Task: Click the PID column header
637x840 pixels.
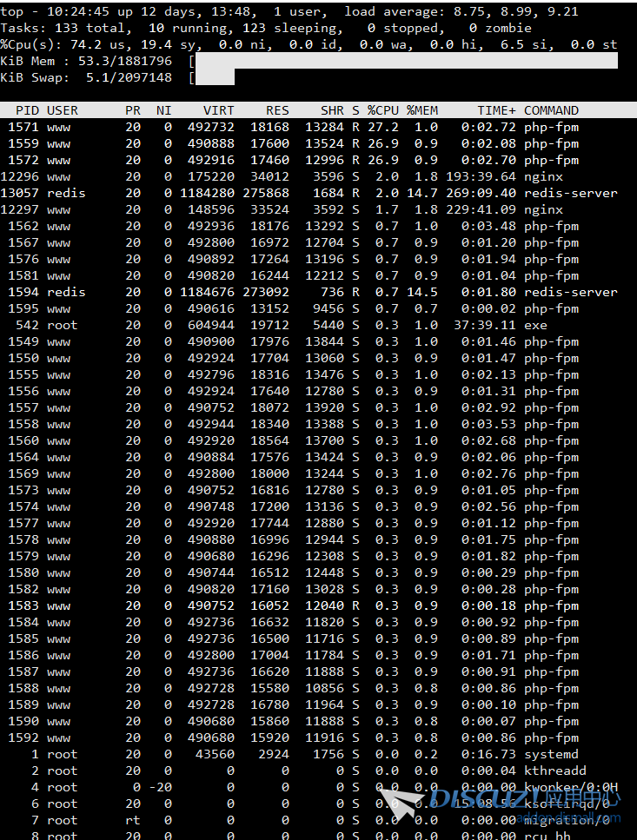Action: click(27, 110)
